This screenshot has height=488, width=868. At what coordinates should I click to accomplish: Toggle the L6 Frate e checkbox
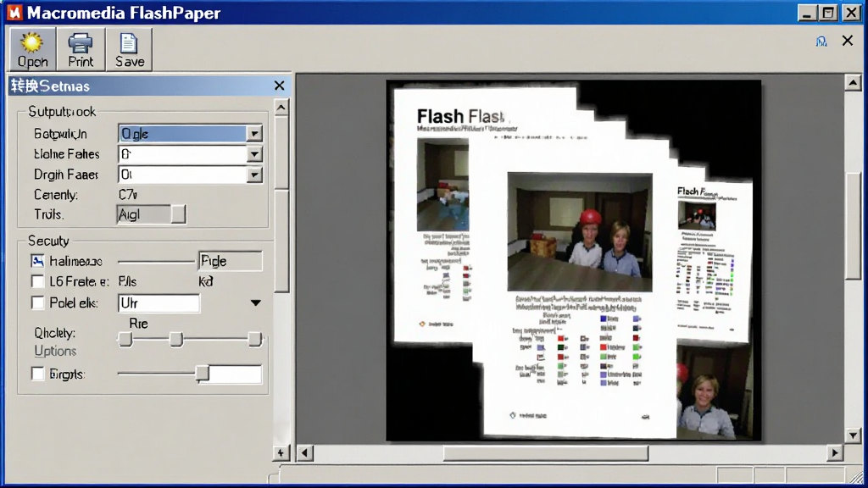(x=37, y=281)
